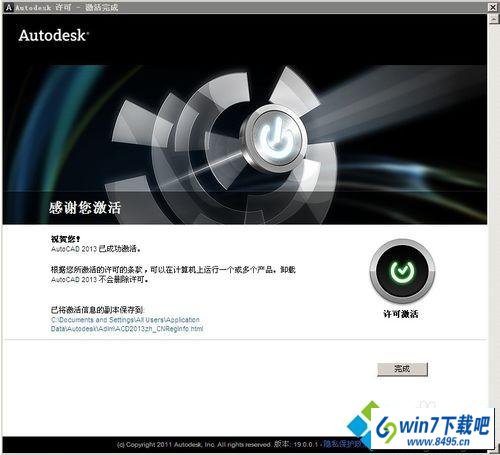Click the 版本 19.0.0.1 text in footer
This screenshot has height=455, width=500.
(x=296, y=444)
